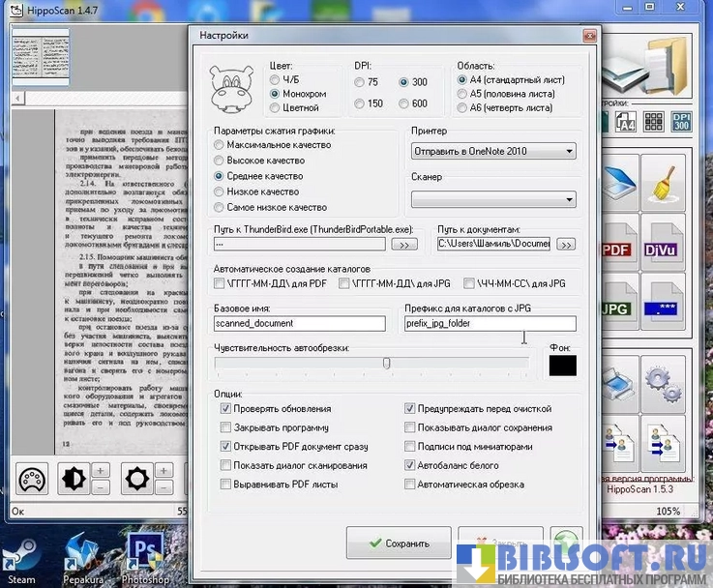
Task: Click the brightness sun icon
Action: [136, 480]
